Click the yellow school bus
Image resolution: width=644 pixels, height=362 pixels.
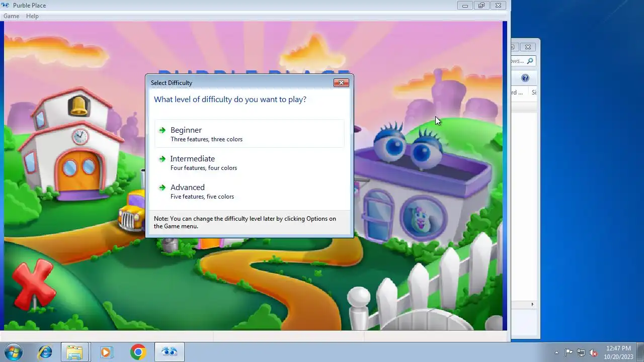point(133,211)
